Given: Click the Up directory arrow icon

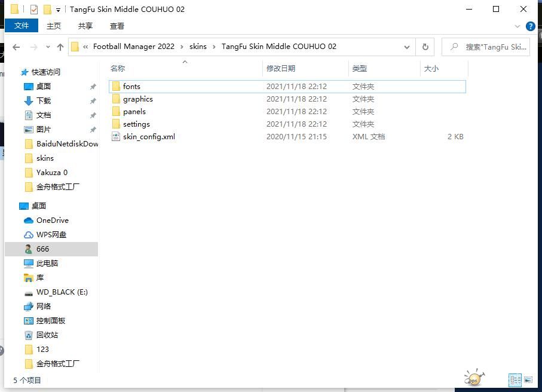Looking at the screenshot, I should tap(60, 47).
